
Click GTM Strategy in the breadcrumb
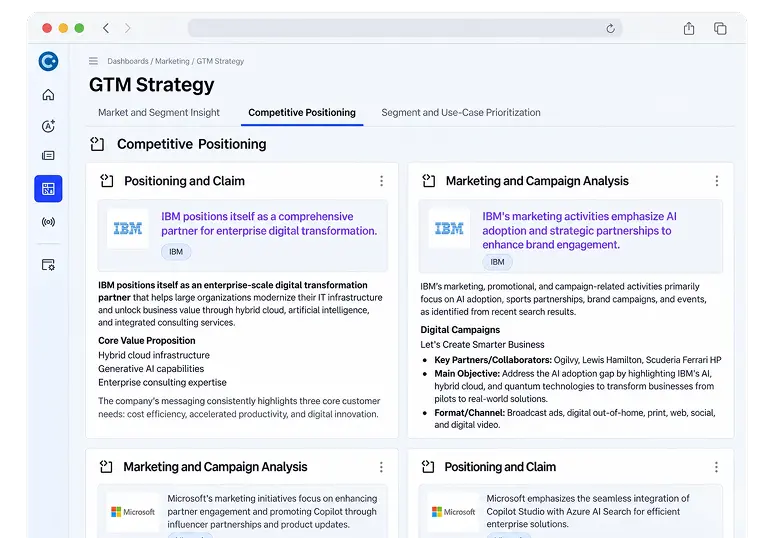coord(220,61)
